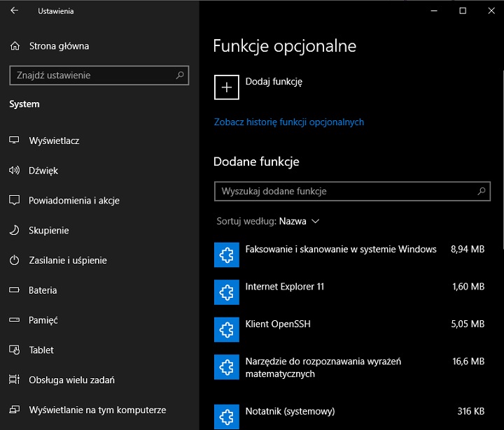Click the Faksowanie i skanowanie feature icon
The width and height of the screenshot is (504, 430).
(226, 255)
